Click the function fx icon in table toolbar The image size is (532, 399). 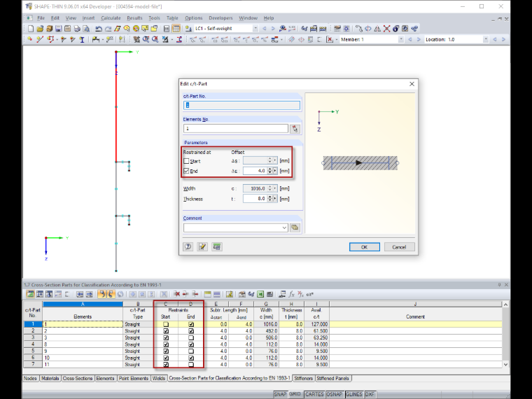[291, 294]
